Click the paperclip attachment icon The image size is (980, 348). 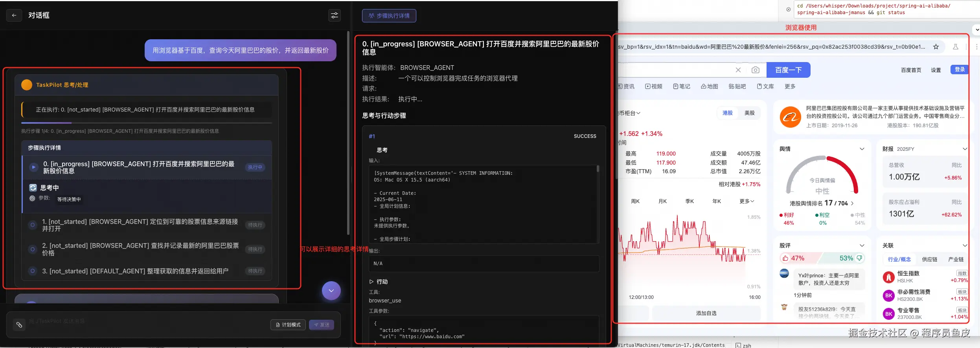click(19, 325)
